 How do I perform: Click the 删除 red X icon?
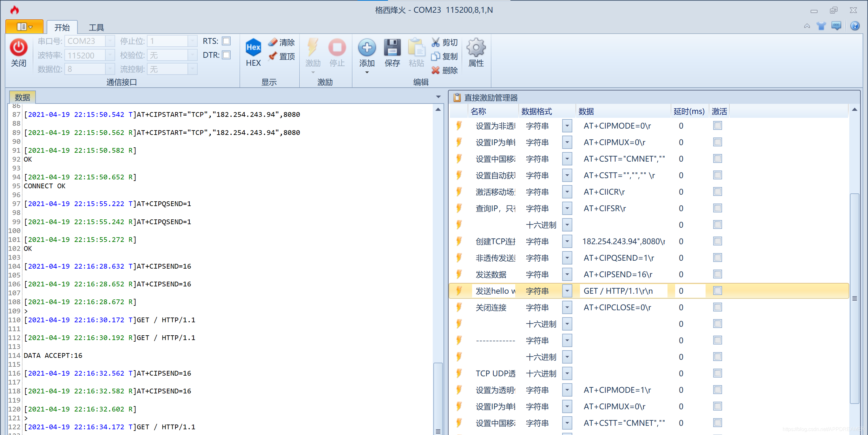(x=436, y=70)
